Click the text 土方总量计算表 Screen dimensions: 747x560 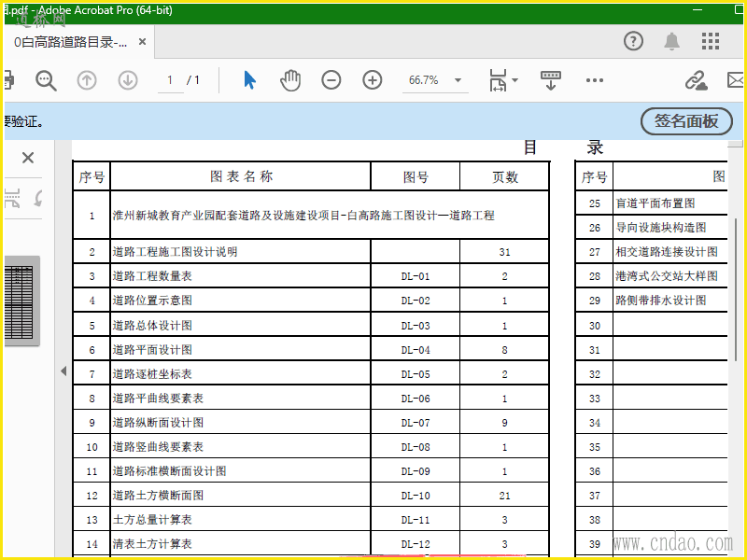click(152, 520)
